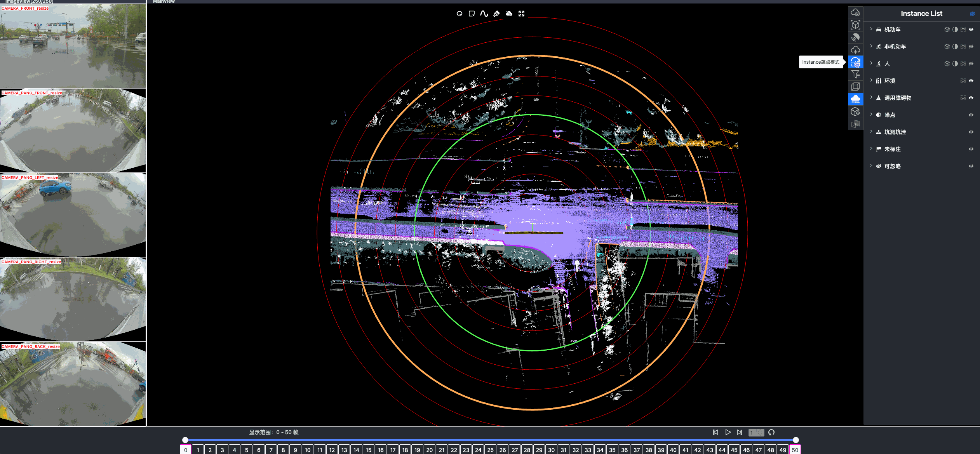Viewport: 980px width, 454px height.
Task: Click the wireframe cube sidebar icon
Action: [x=855, y=87]
